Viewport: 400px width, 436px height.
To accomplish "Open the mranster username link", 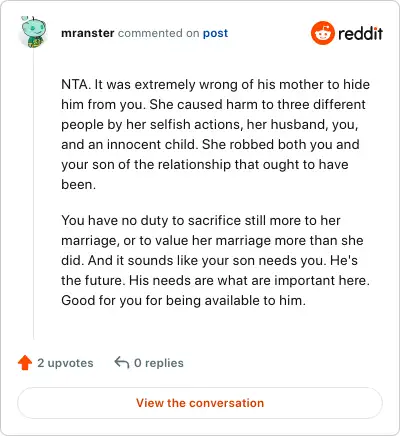I will [x=88, y=33].
